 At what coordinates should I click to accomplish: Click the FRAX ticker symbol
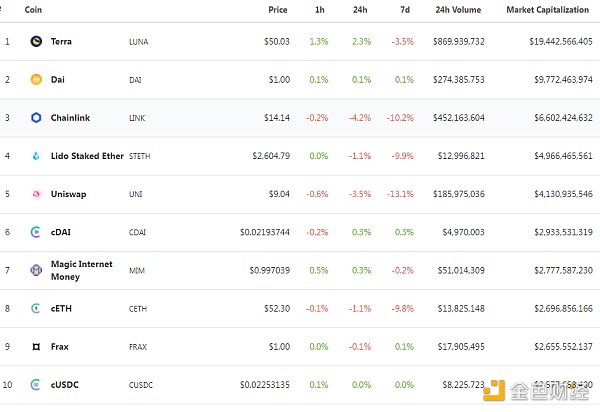pos(138,347)
